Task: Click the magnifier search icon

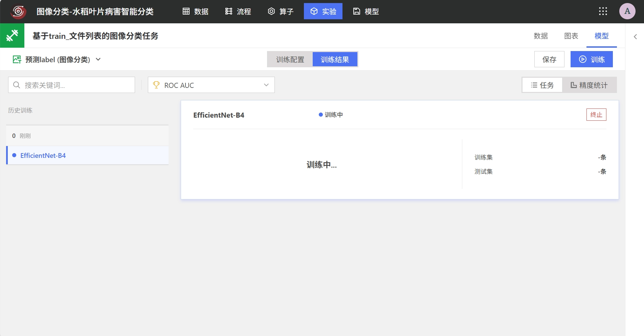Action: (17, 85)
